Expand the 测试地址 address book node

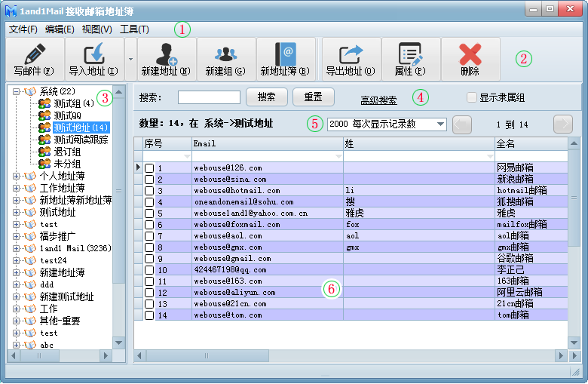[x=16, y=212]
